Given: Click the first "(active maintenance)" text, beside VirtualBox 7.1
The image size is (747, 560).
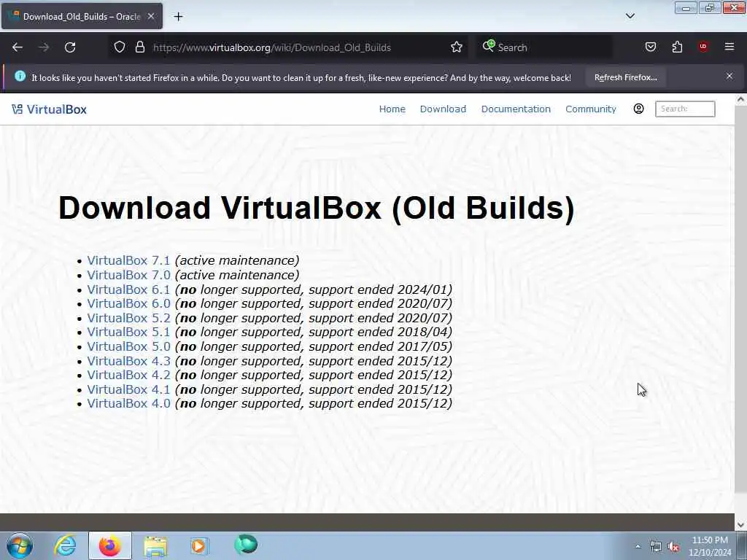Looking at the screenshot, I should tap(237, 260).
